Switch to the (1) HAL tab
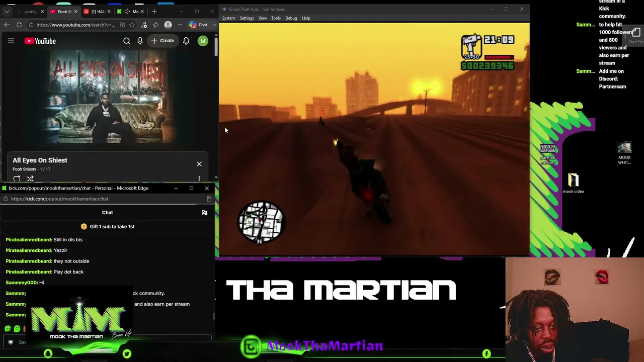This screenshot has height=362, width=644. coord(97,12)
